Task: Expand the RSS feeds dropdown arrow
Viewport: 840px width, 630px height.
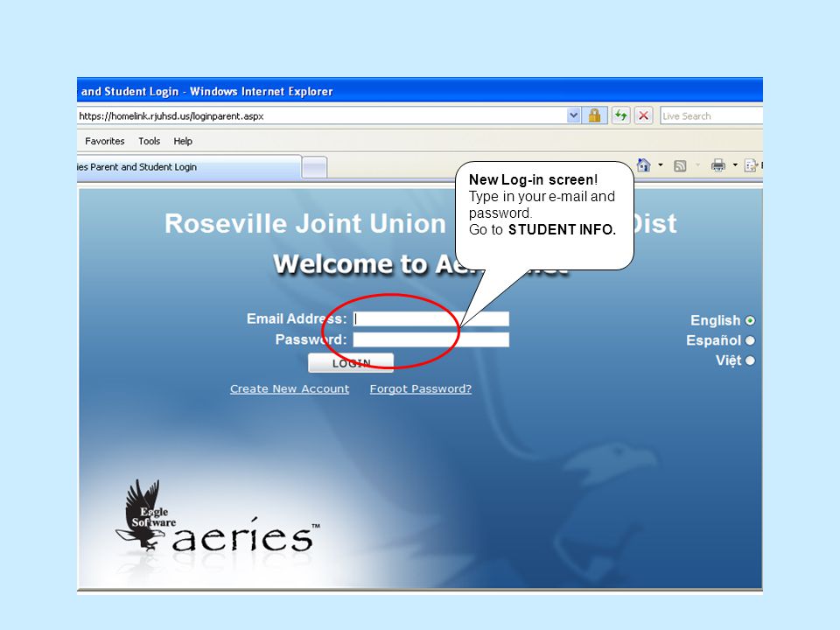Action: pyautogui.click(x=697, y=165)
